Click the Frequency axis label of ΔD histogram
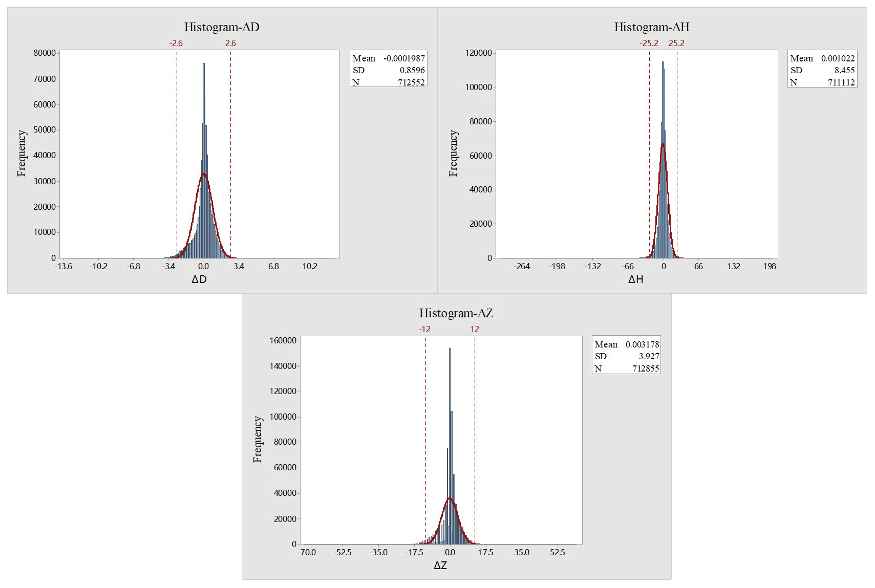This screenshot has height=588, width=875. click(x=22, y=153)
